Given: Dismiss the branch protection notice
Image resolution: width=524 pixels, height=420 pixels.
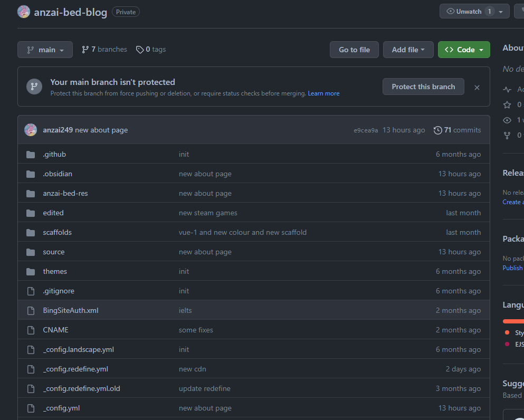Looking at the screenshot, I should click(x=477, y=87).
